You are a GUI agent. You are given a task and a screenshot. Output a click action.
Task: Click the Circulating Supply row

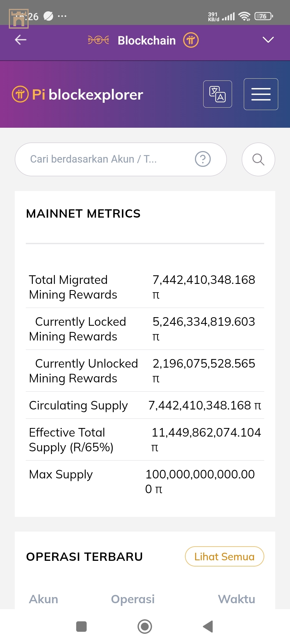coord(145,405)
